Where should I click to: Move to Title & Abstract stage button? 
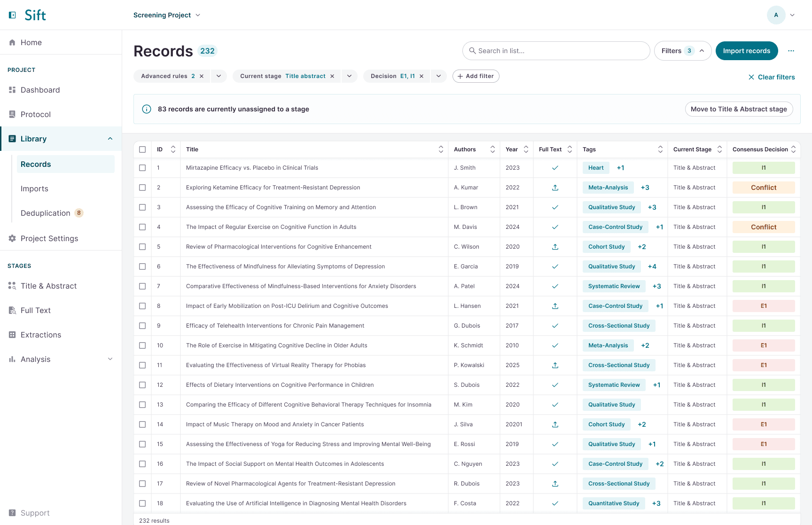click(739, 109)
